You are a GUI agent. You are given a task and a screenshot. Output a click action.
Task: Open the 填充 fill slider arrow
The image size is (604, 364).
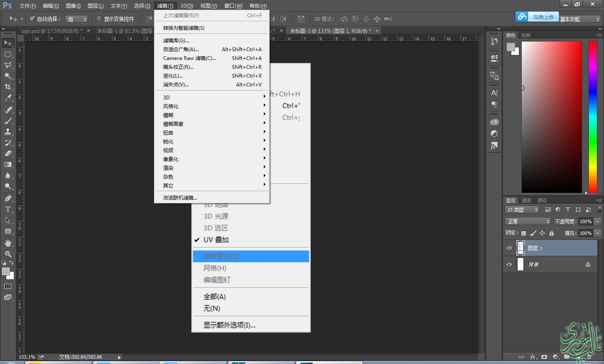598,233
